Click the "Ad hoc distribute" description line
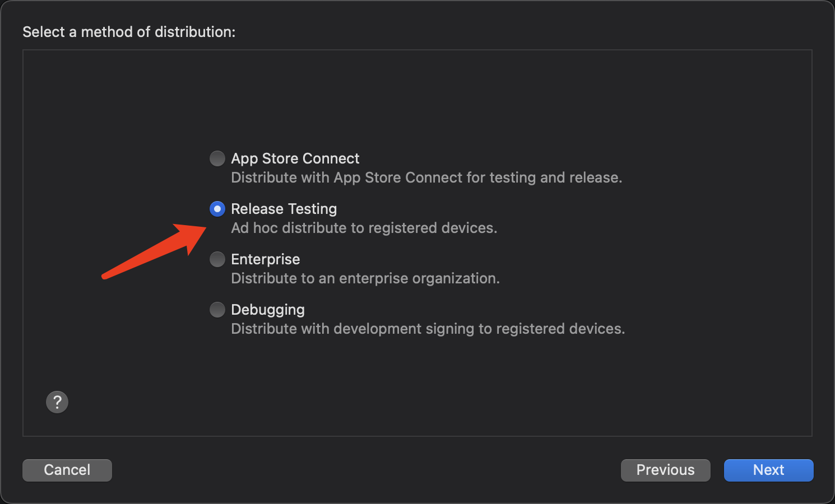Image resolution: width=835 pixels, height=504 pixels. 364,228
